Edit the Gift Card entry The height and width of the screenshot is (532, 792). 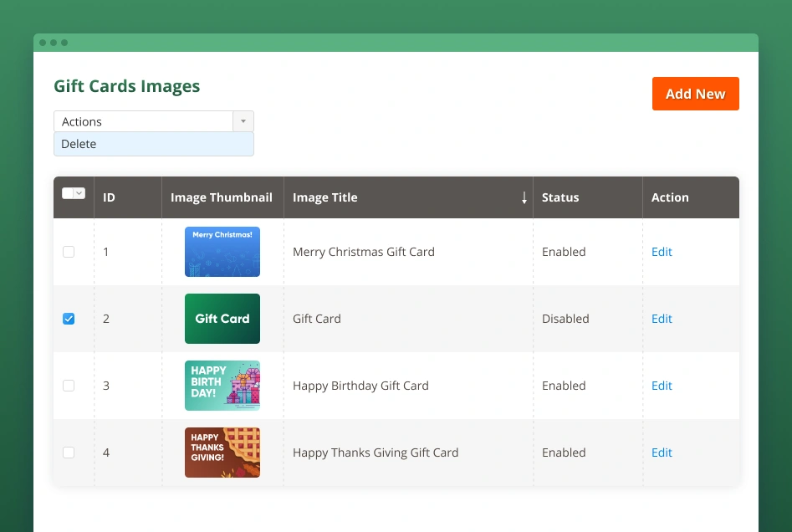662,319
